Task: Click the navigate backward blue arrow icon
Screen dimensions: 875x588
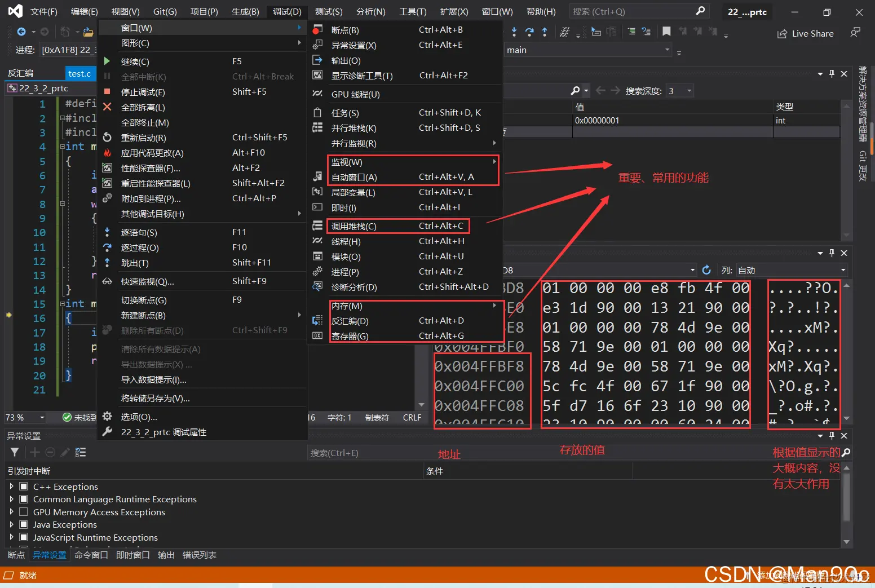Action: click(21, 32)
